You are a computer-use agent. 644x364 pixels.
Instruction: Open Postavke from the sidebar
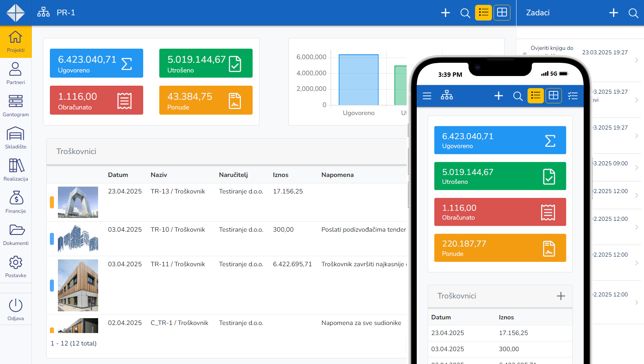click(x=16, y=266)
